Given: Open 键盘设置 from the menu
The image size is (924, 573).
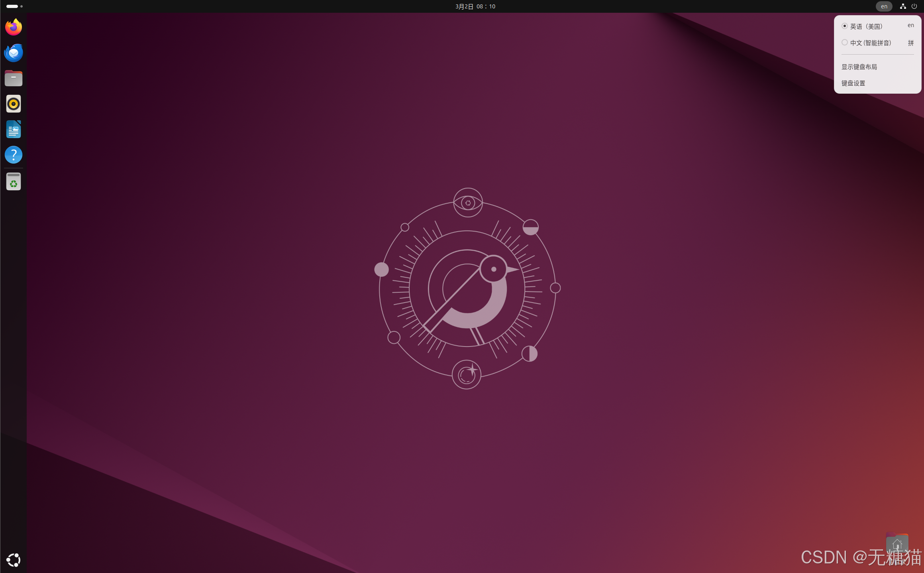Looking at the screenshot, I should [853, 83].
